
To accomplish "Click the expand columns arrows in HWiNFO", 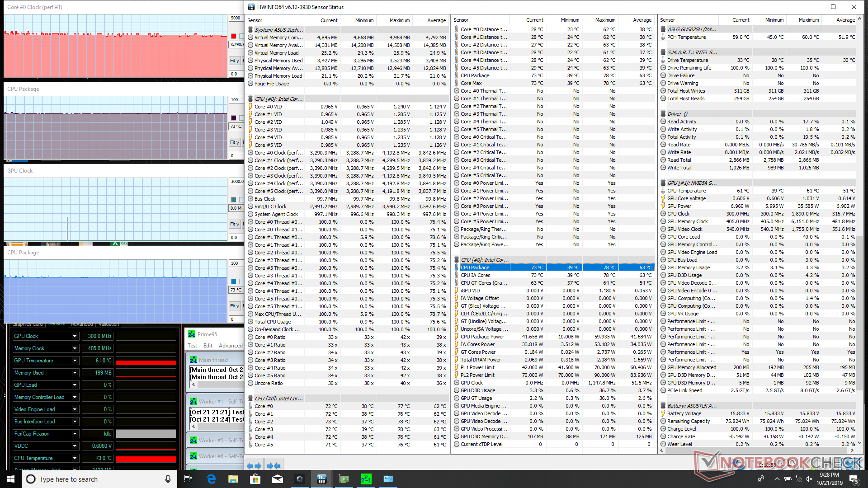I will pyautogui.click(x=254, y=465).
